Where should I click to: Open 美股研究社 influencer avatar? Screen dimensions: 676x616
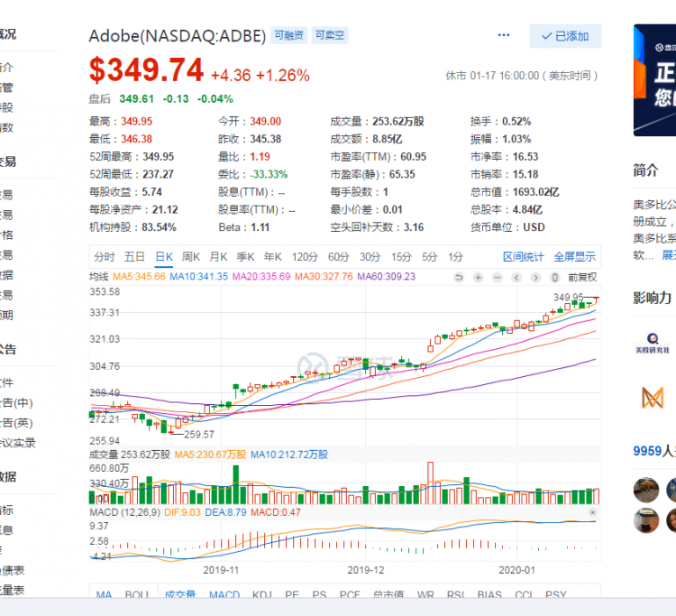click(x=653, y=343)
